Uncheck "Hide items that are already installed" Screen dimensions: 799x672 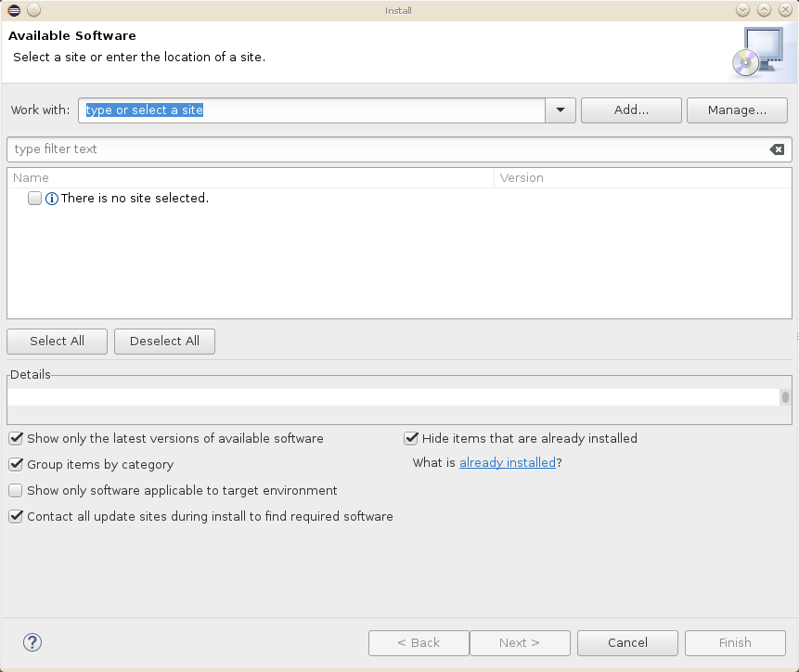tap(411, 438)
